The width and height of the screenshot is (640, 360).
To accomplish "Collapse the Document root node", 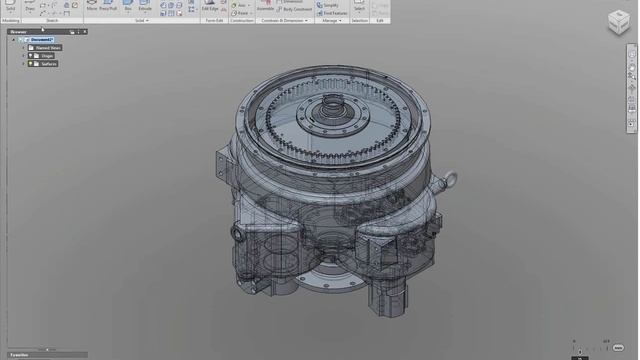I will 13,40.
